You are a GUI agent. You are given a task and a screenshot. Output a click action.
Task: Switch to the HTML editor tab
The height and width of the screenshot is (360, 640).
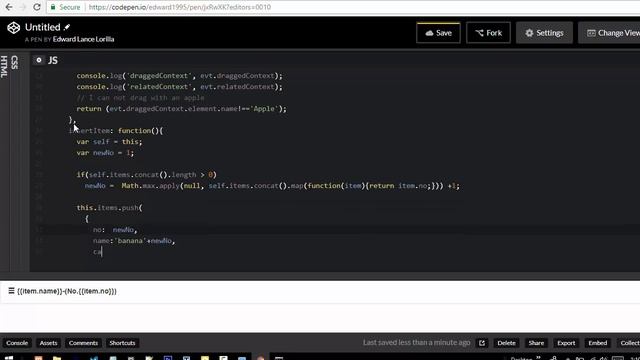point(4,67)
